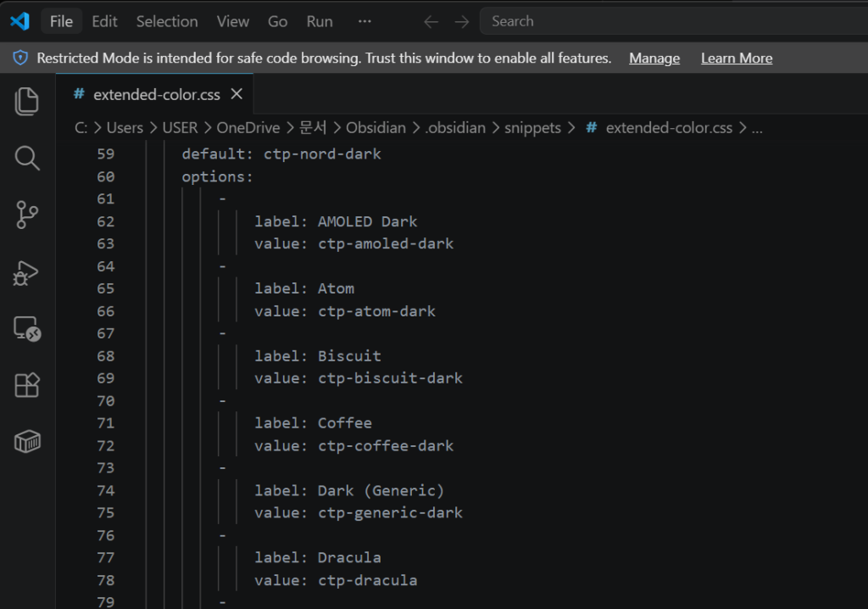The height and width of the screenshot is (609, 868).
Task: Click 'label: Coffee' text
Action: [313, 423]
